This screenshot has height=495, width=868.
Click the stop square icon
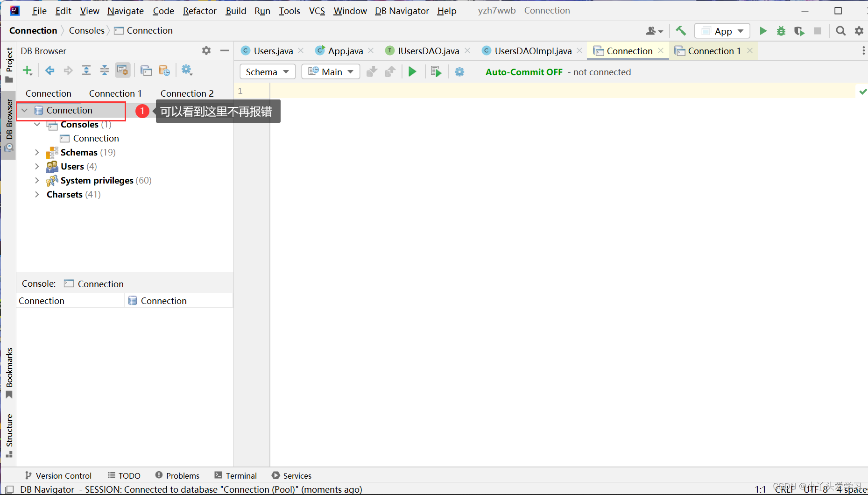point(818,31)
